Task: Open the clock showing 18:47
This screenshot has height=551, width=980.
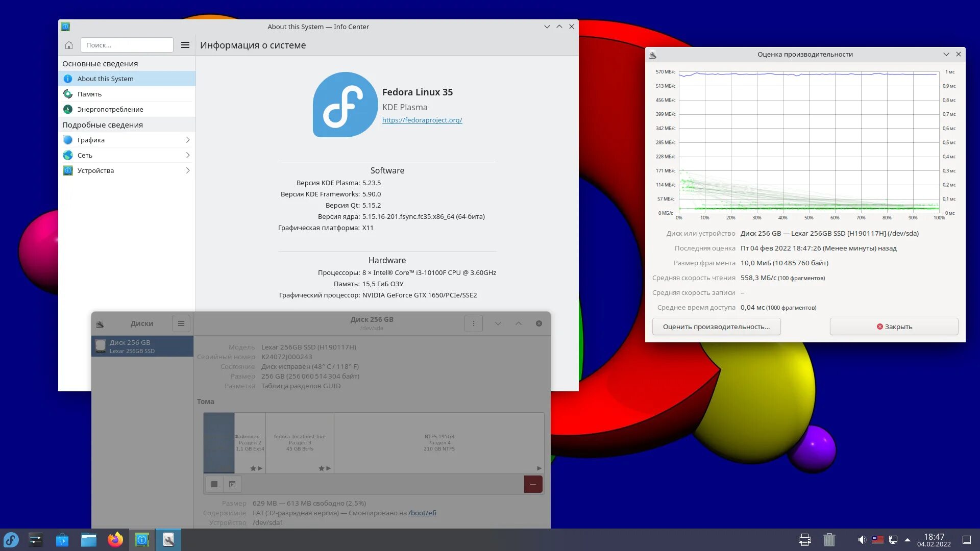Action: click(x=934, y=540)
